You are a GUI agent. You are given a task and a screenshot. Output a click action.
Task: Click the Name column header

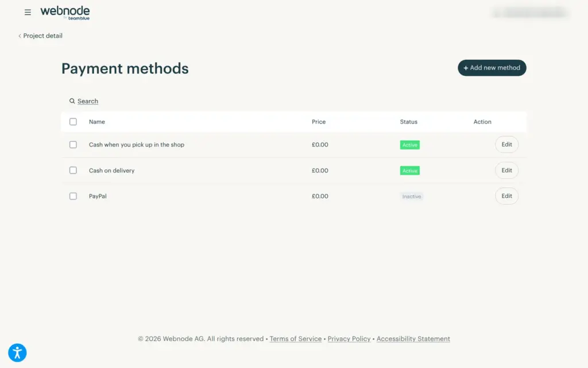coord(96,122)
